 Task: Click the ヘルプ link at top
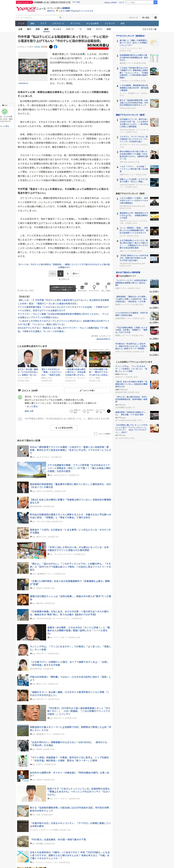point(121,2)
